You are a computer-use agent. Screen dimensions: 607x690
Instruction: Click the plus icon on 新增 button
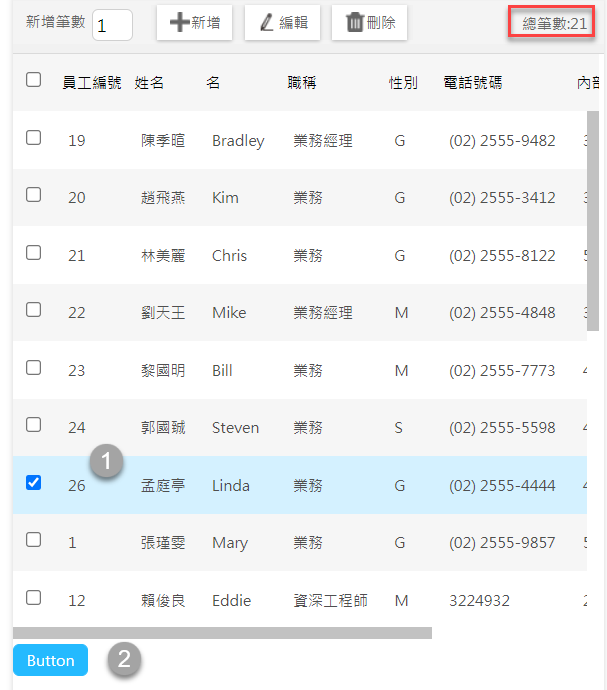pos(179,23)
